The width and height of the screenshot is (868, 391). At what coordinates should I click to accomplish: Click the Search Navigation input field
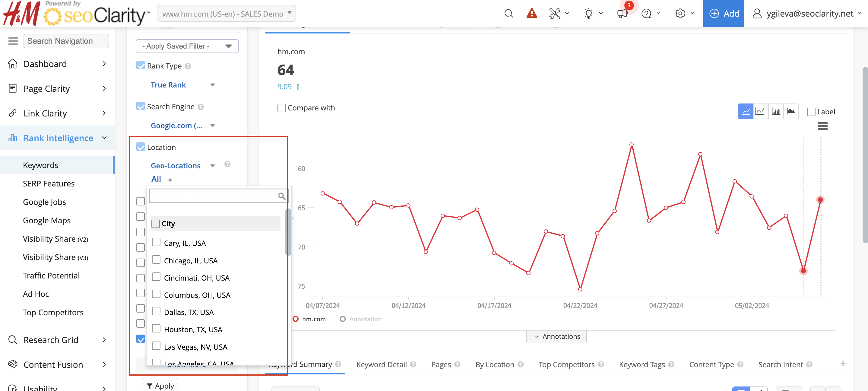tap(66, 41)
